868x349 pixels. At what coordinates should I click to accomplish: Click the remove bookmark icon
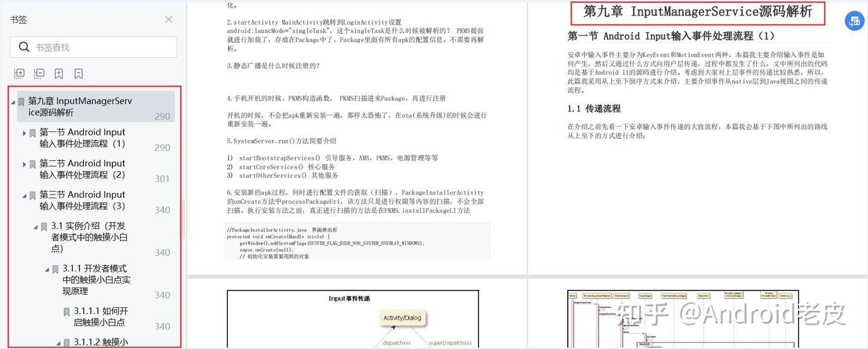coord(78,74)
